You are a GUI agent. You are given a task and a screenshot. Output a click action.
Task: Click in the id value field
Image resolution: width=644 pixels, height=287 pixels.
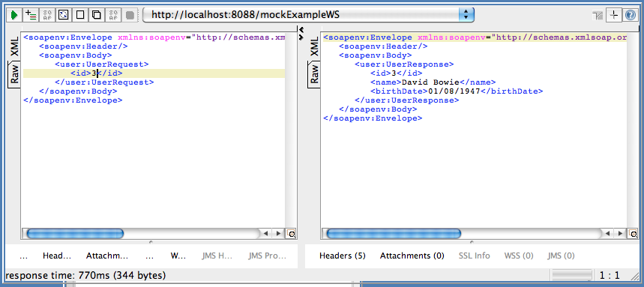click(93, 73)
